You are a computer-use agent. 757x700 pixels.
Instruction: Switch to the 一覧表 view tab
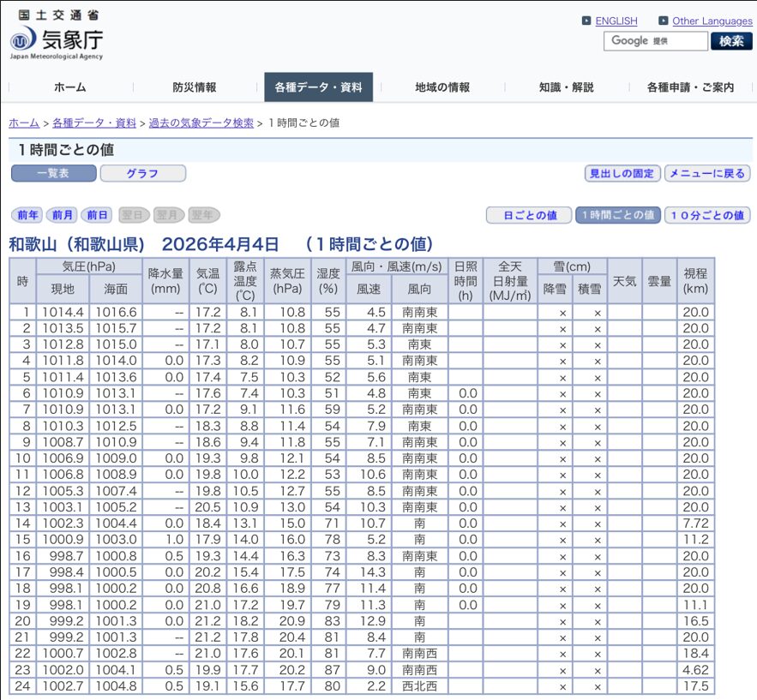(53, 173)
